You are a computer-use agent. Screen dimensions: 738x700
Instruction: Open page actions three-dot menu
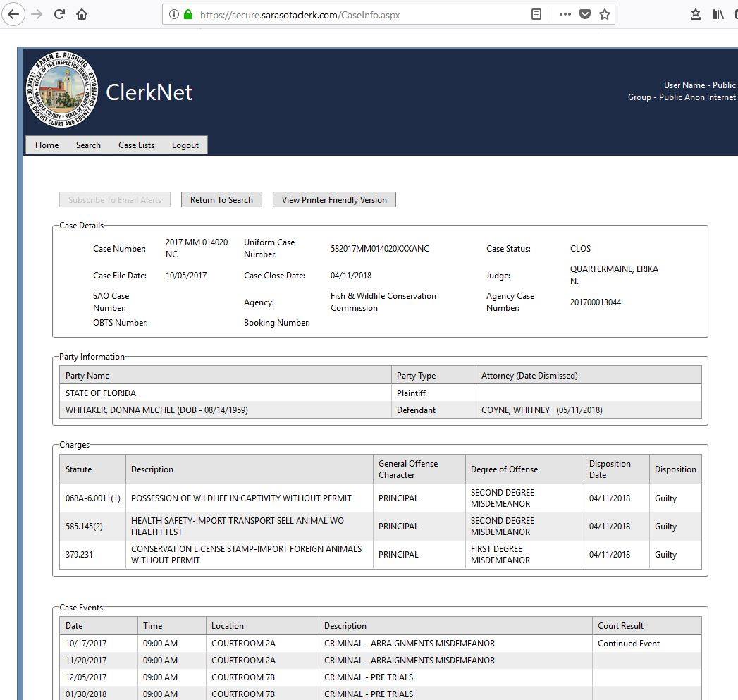coord(565,15)
